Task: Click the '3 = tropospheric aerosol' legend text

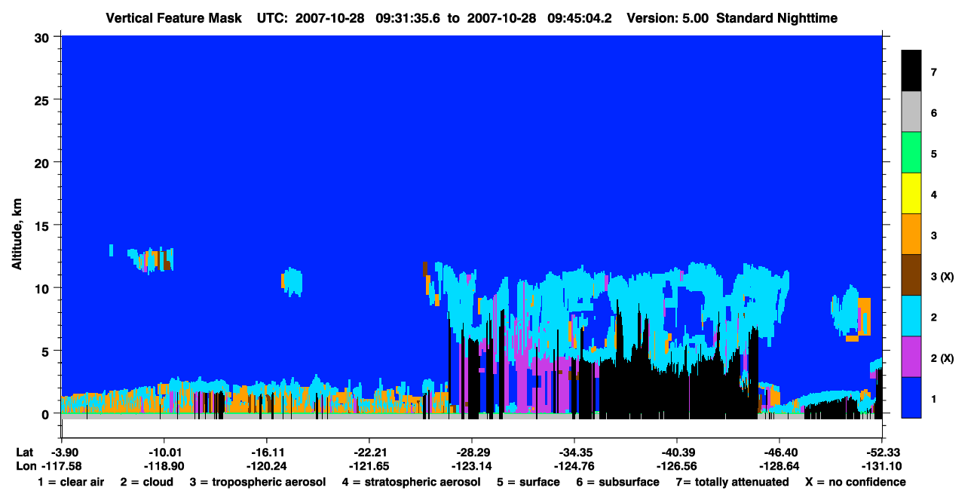Action: pyautogui.click(x=258, y=482)
